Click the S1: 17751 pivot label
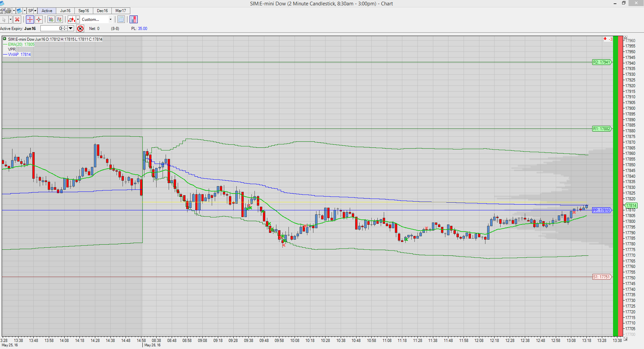The height and width of the screenshot is (349, 644). (x=602, y=277)
